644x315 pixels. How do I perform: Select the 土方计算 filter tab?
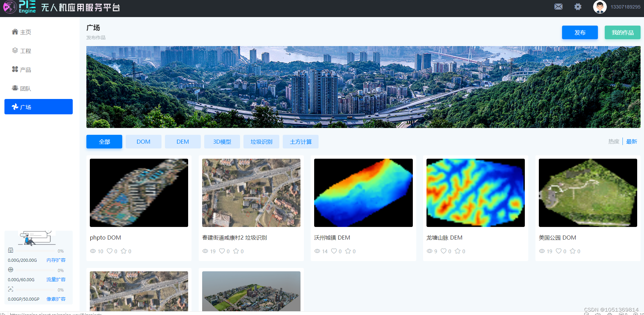300,142
